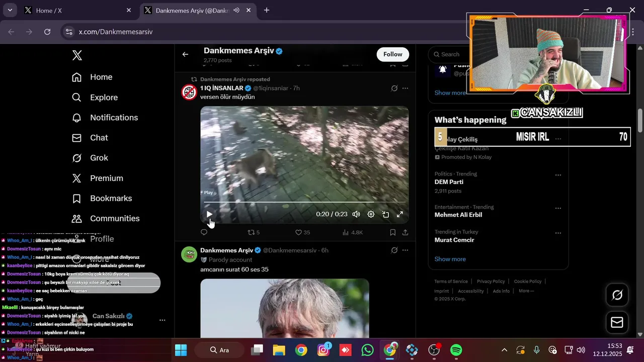Show more suggested accounts
The height and width of the screenshot is (362, 644).
click(x=450, y=93)
